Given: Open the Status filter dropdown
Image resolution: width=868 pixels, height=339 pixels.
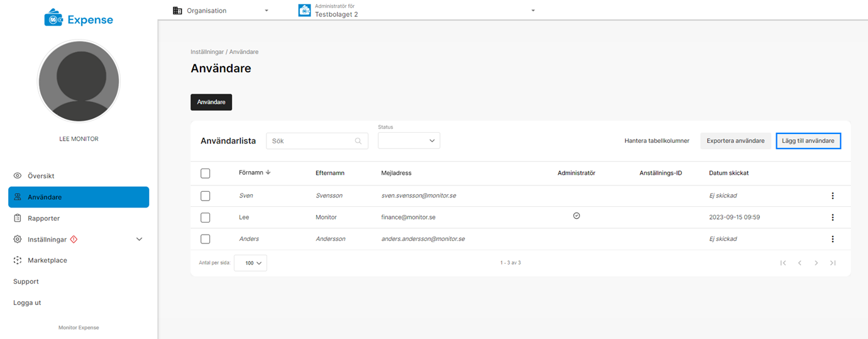Looking at the screenshot, I should click(409, 141).
